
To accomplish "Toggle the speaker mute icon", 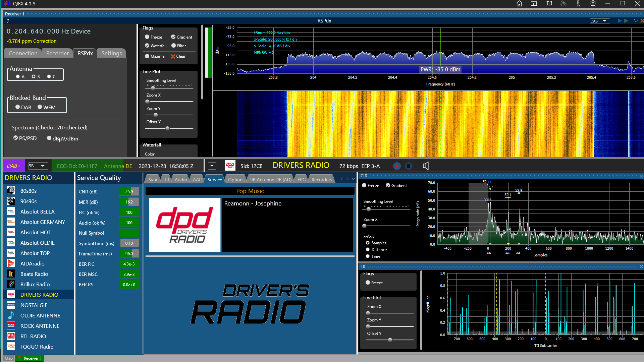I will click(426, 166).
